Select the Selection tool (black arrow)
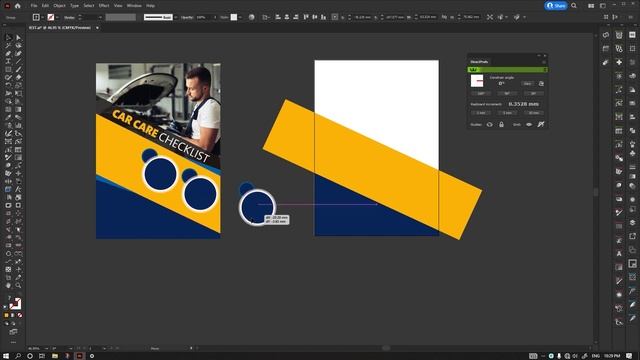 pyautogui.click(x=8, y=38)
